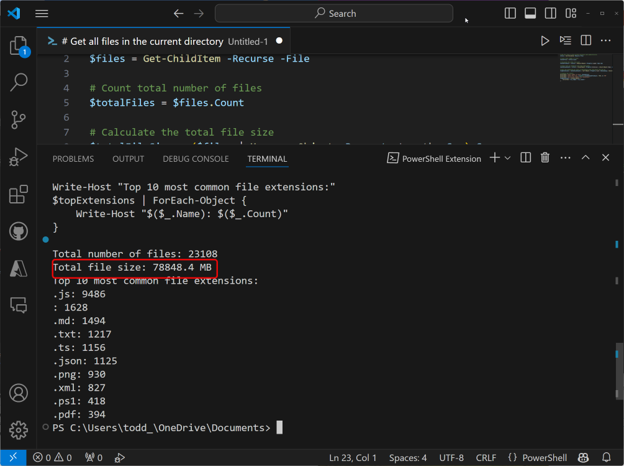Toggle the bottom panel layout
This screenshot has height=466, width=624.
[x=530, y=14]
